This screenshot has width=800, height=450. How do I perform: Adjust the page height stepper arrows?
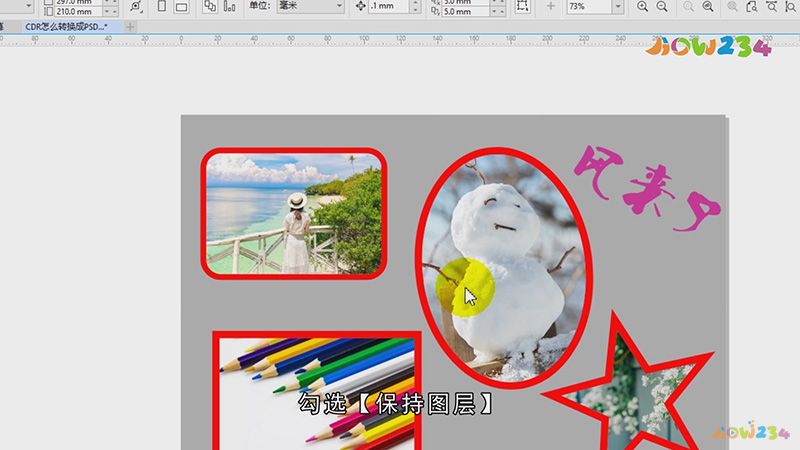pyautogui.click(x=111, y=11)
